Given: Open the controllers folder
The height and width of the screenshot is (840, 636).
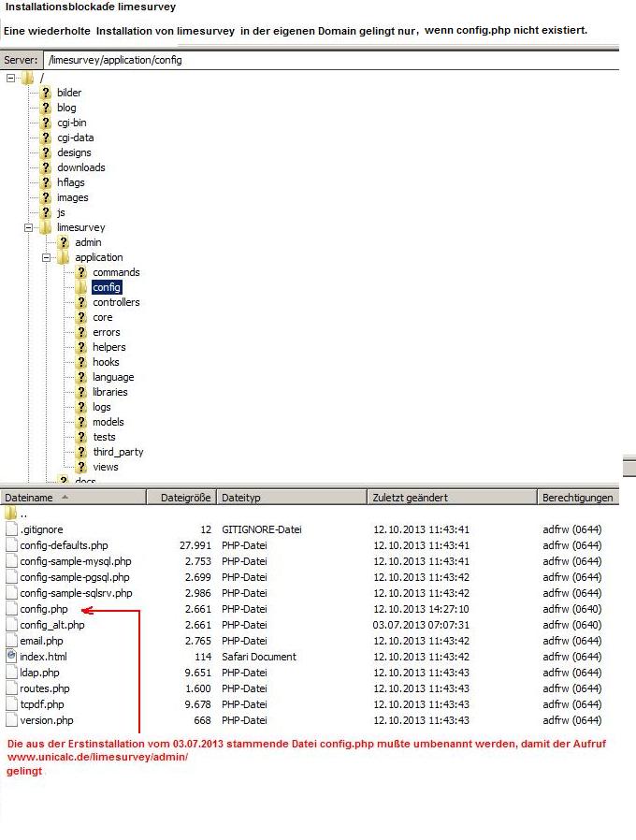Looking at the screenshot, I should coord(116,303).
